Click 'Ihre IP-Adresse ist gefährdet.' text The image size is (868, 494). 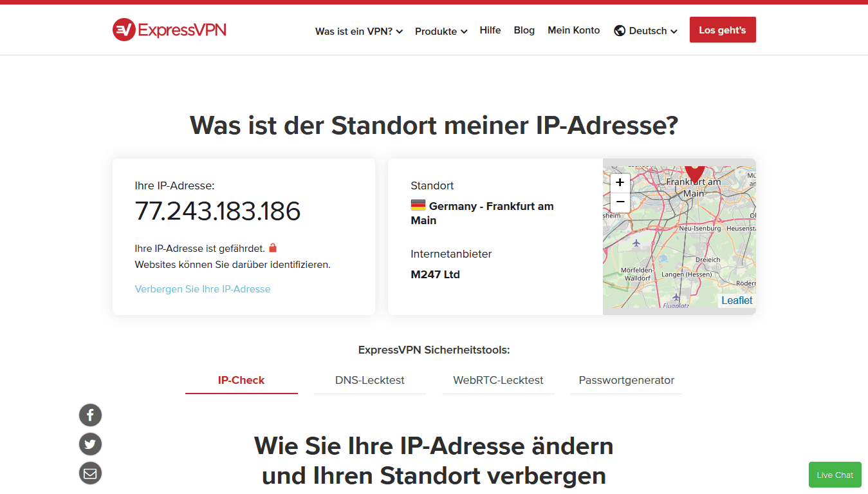[200, 249]
